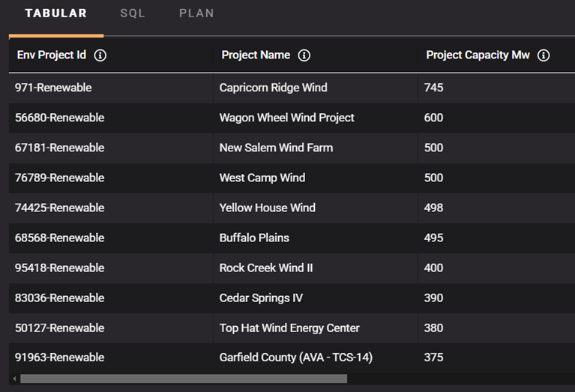Select the Capricorn Ridge Wind cell
The width and height of the screenshot is (575, 392).
(273, 88)
